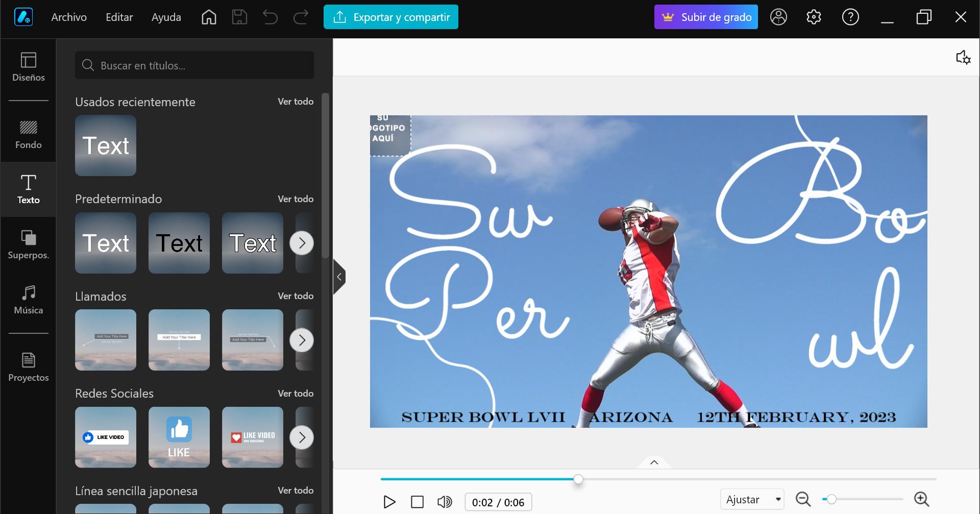The image size is (980, 514).
Task: Select the thumbs-up LIKE thumbnail
Action: click(x=179, y=437)
